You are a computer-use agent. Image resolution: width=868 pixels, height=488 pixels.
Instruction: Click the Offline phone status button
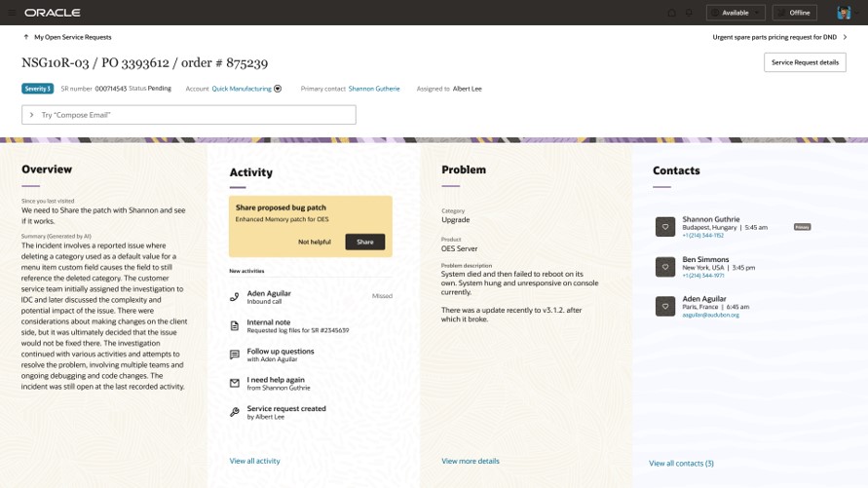point(794,12)
